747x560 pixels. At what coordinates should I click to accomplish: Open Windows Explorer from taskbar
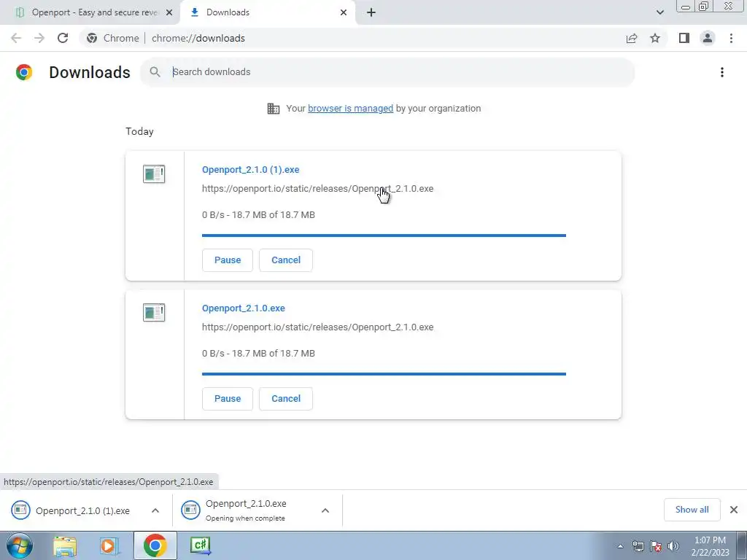click(x=65, y=545)
